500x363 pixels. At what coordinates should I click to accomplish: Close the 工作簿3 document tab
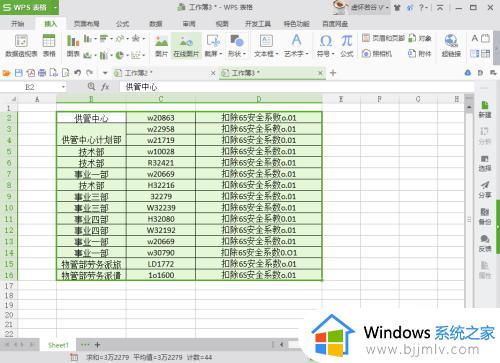coord(320,73)
